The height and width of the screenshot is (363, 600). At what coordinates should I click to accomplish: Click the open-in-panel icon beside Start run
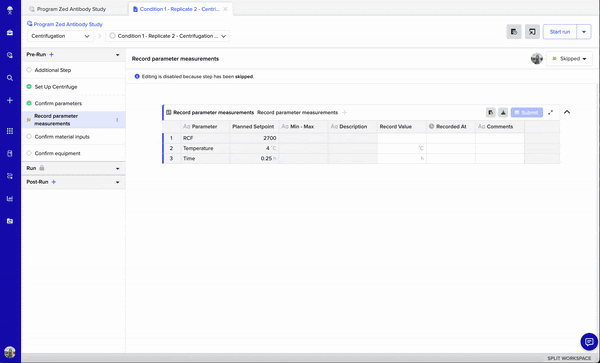coord(532,32)
